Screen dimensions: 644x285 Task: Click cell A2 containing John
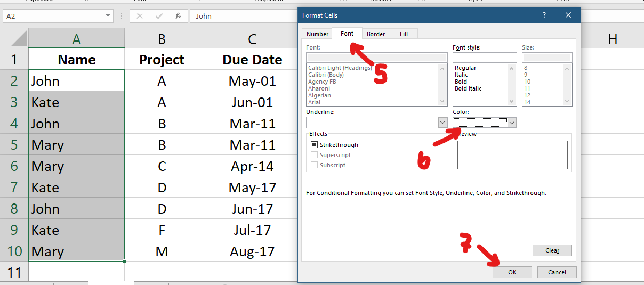[76, 81]
